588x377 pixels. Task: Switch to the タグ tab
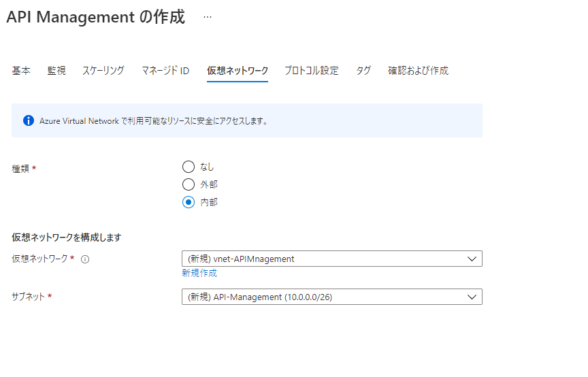click(x=363, y=71)
